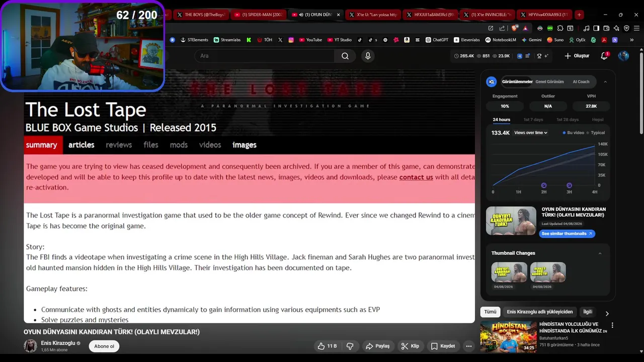Screen dimensions: 644x362
Task: Click the contact us link
Action: point(416,177)
